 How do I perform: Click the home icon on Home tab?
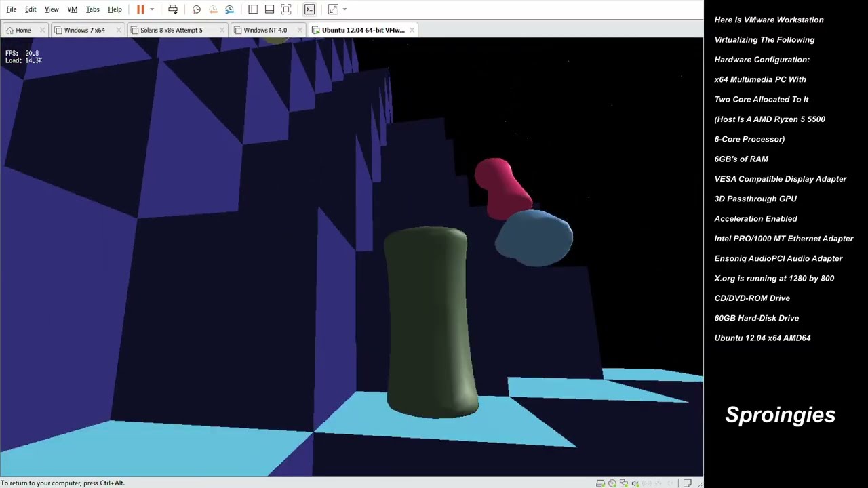[9, 30]
